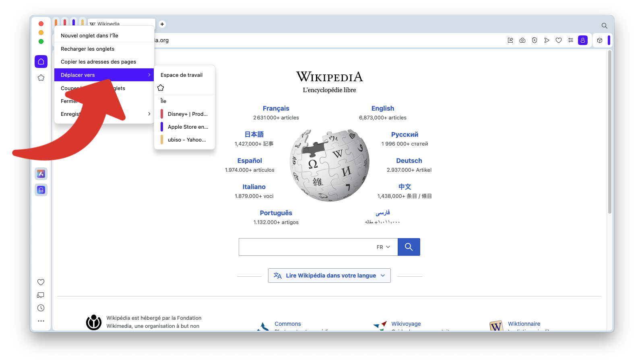
Task: Open the Français Wikipedia link
Action: click(x=276, y=108)
